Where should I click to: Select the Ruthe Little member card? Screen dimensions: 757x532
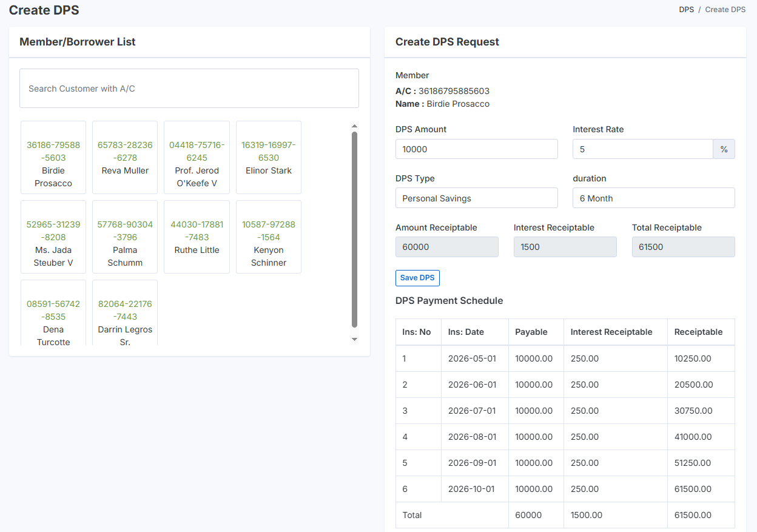coord(197,237)
